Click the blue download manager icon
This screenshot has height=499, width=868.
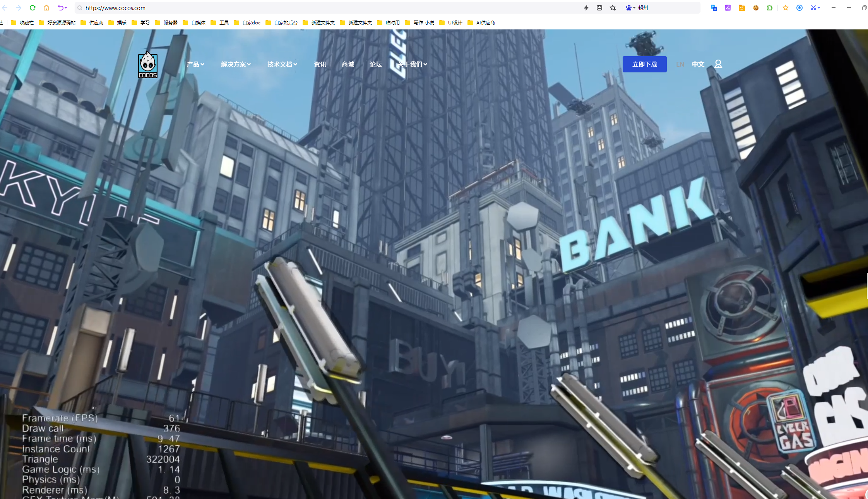(800, 8)
